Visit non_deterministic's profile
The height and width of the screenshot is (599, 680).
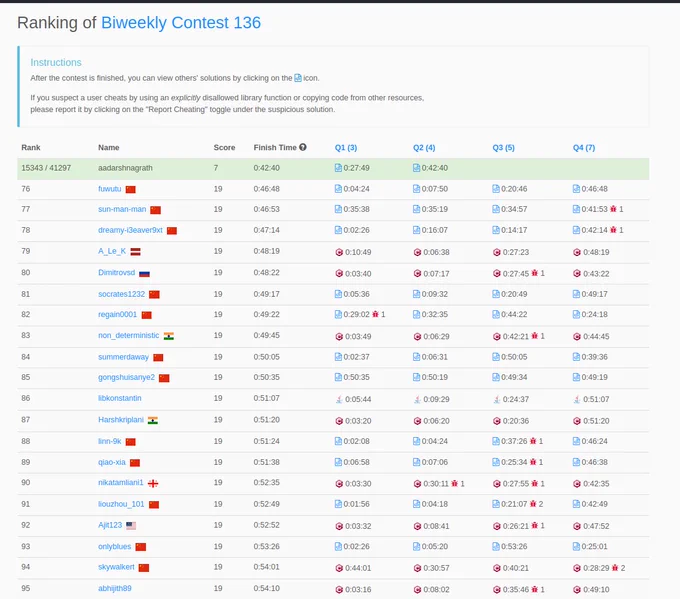[x=128, y=335]
